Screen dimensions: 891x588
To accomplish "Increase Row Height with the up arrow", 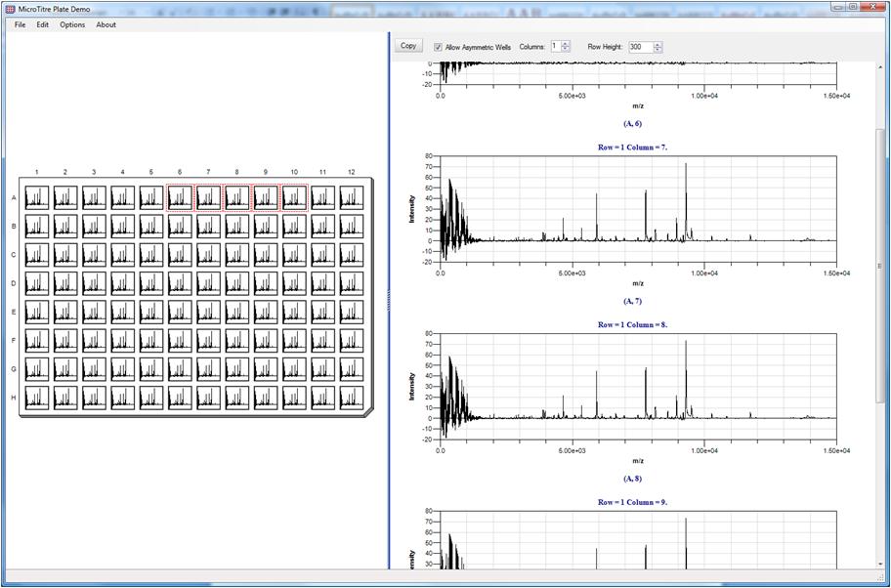I will [x=658, y=44].
